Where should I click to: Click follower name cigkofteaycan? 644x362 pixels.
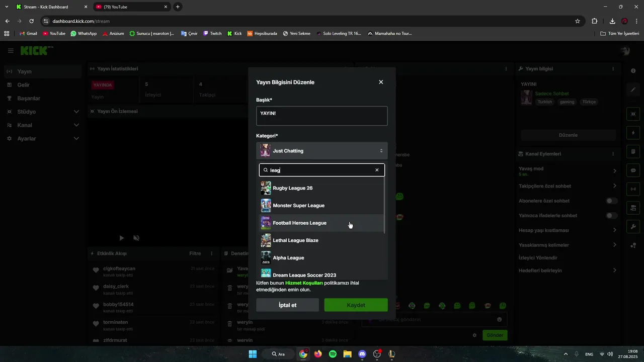(119, 268)
